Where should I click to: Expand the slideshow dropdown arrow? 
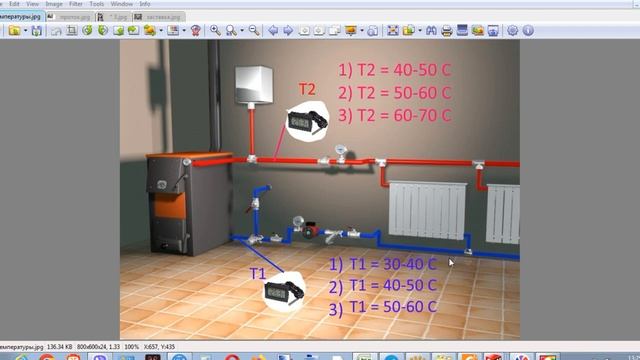(362, 31)
